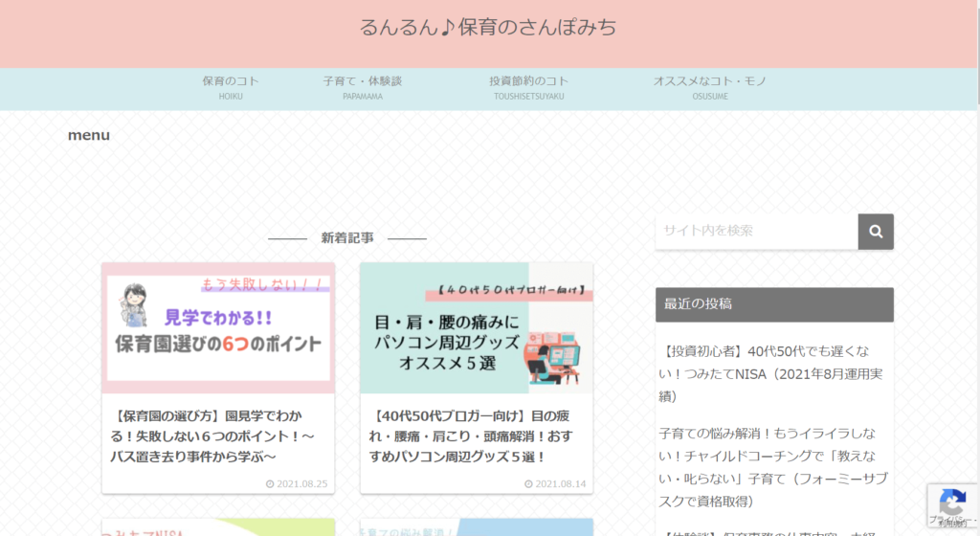Open the site title るんるん♪保育のさんぽみち
This screenshot has height=536, width=980.
pos(488,27)
